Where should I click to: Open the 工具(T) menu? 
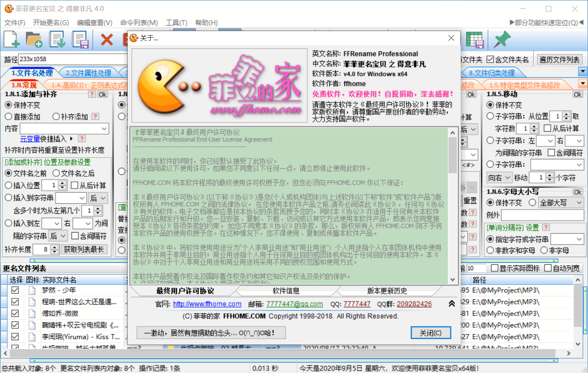pos(176,23)
